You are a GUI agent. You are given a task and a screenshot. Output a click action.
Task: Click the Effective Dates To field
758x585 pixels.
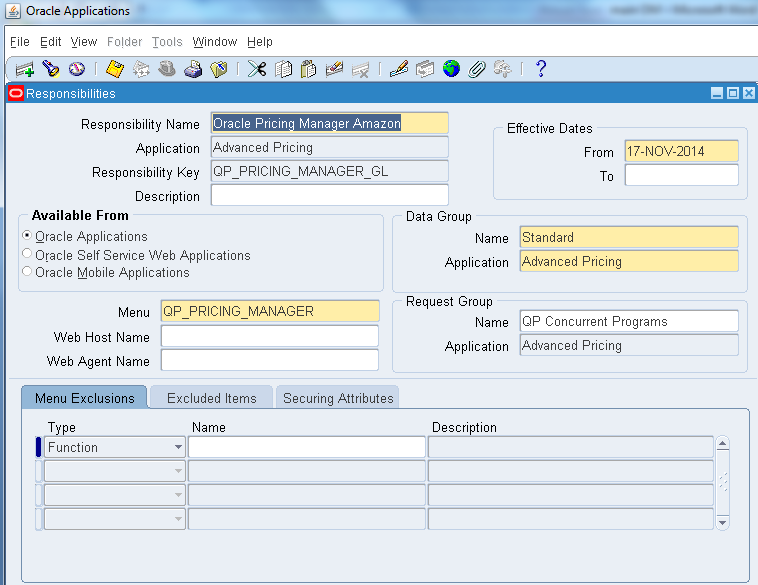pos(681,176)
